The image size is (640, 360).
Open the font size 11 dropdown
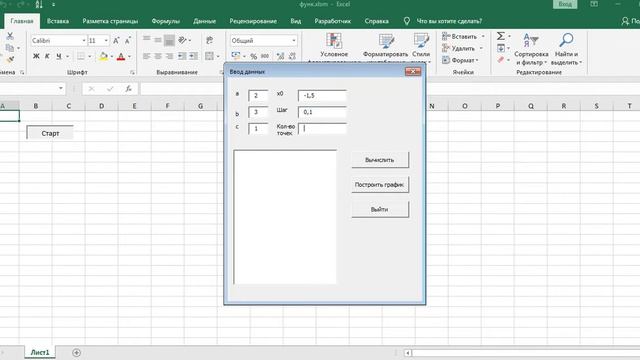(106, 40)
